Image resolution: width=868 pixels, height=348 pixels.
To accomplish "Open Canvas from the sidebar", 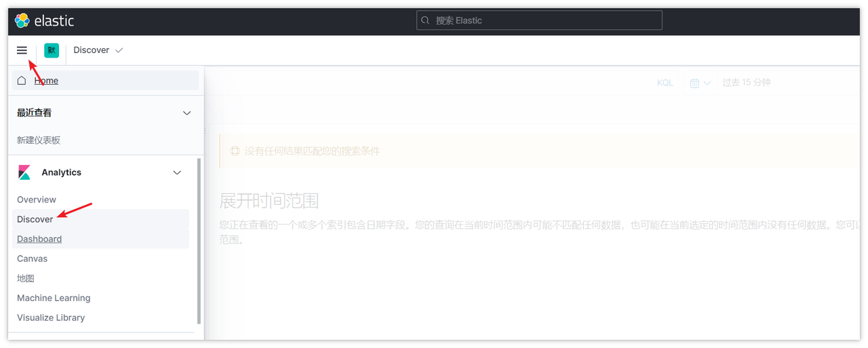I will pos(33,258).
